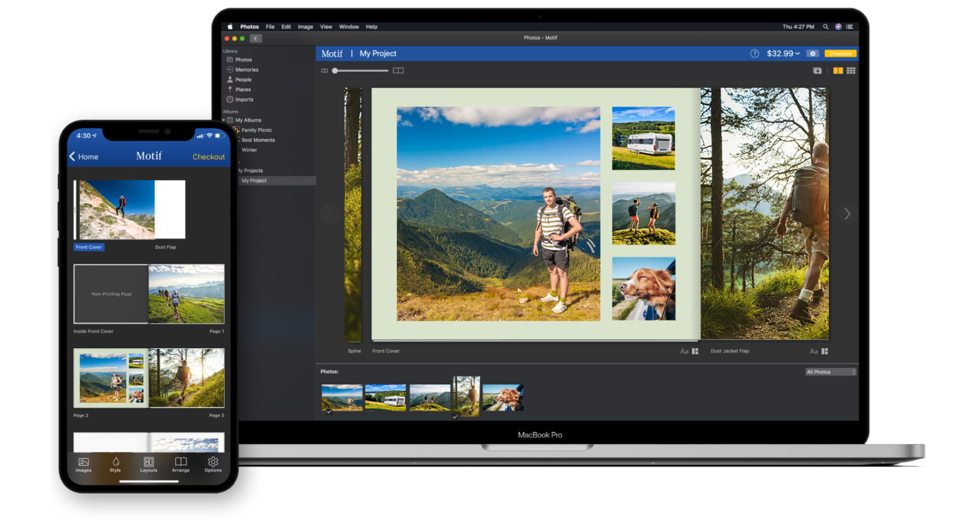This screenshot has height=523, width=980.
Task: Open the File menu
Action: click(x=270, y=27)
